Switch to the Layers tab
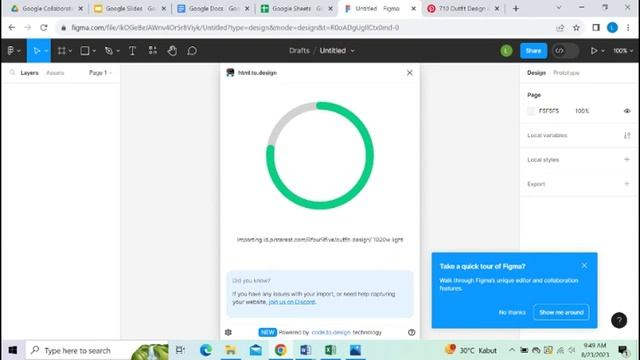This screenshot has width=640, height=360. pyautogui.click(x=29, y=73)
